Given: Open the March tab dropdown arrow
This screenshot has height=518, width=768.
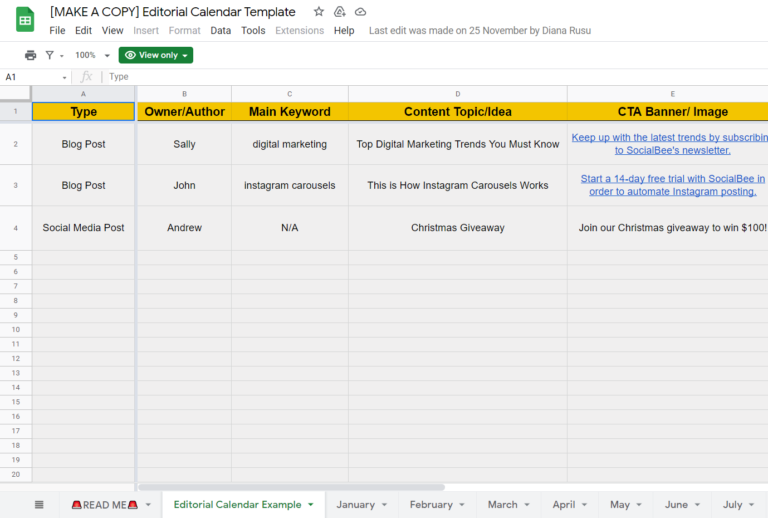Looking at the screenshot, I should (x=527, y=505).
